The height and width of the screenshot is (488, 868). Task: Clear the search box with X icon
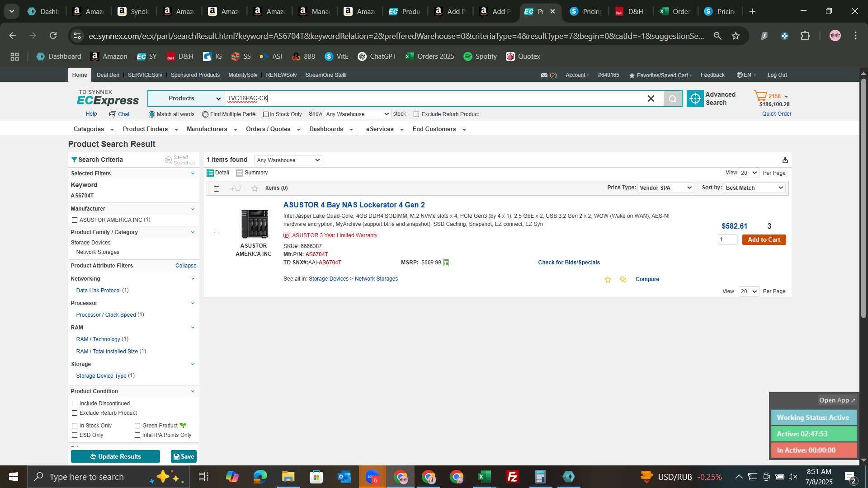[651, 99]
